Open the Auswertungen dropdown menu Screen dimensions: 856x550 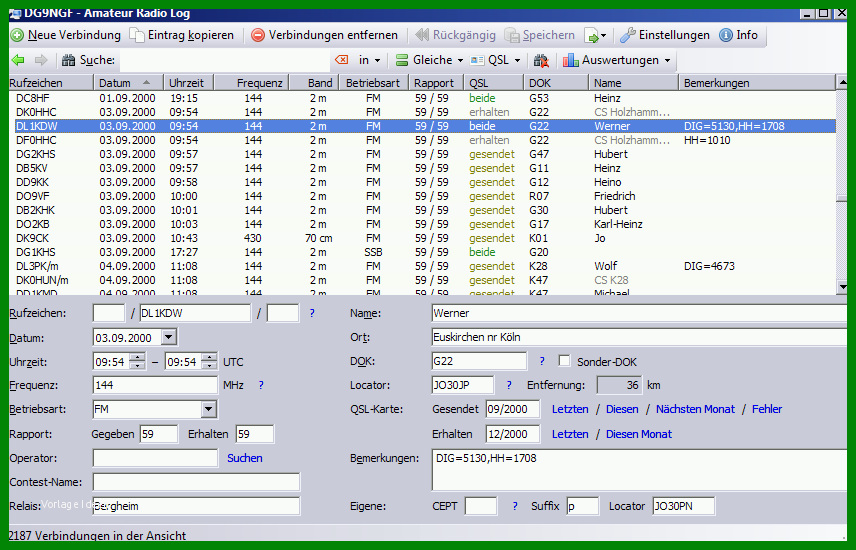617,60
